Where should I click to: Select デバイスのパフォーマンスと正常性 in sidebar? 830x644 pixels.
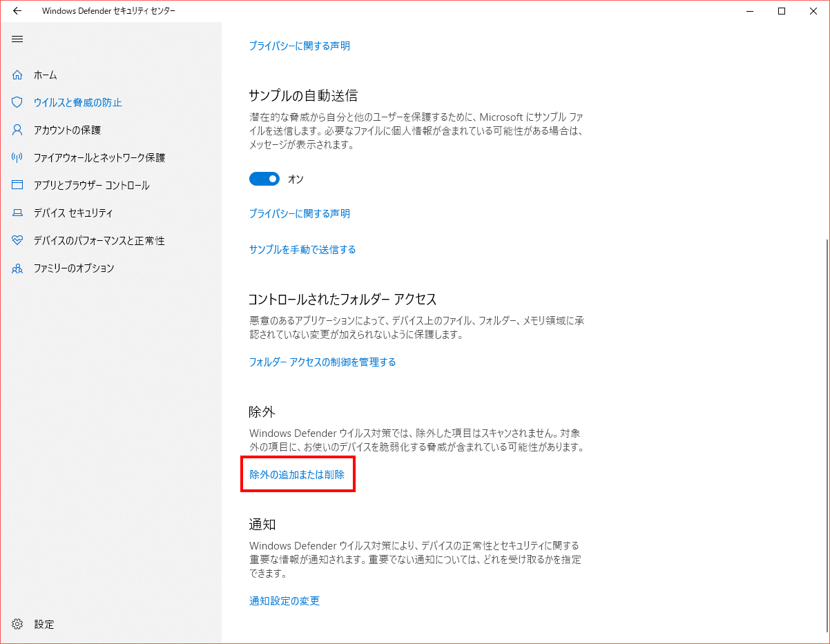[99, 240]
